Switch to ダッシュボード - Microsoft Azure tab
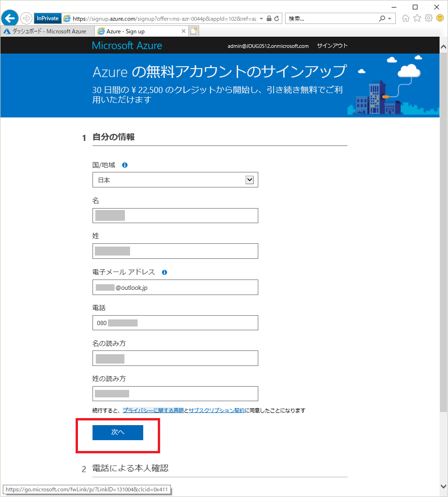 47,31
